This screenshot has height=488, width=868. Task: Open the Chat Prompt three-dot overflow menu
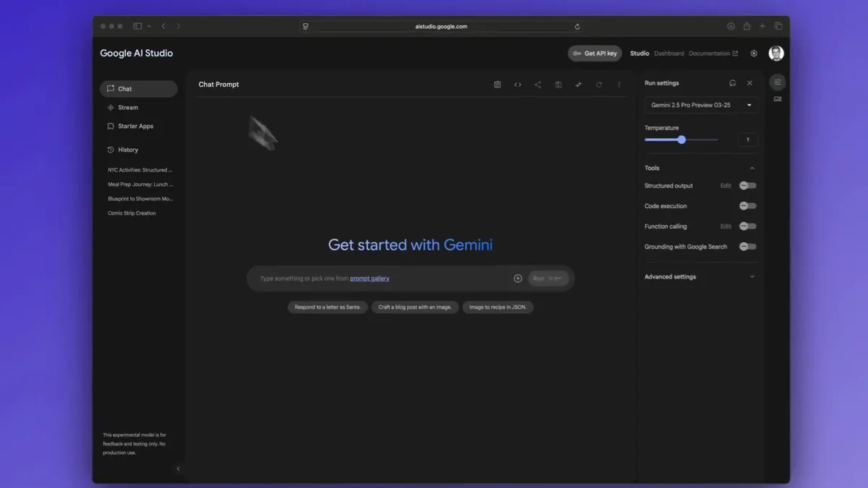(619, 85)
